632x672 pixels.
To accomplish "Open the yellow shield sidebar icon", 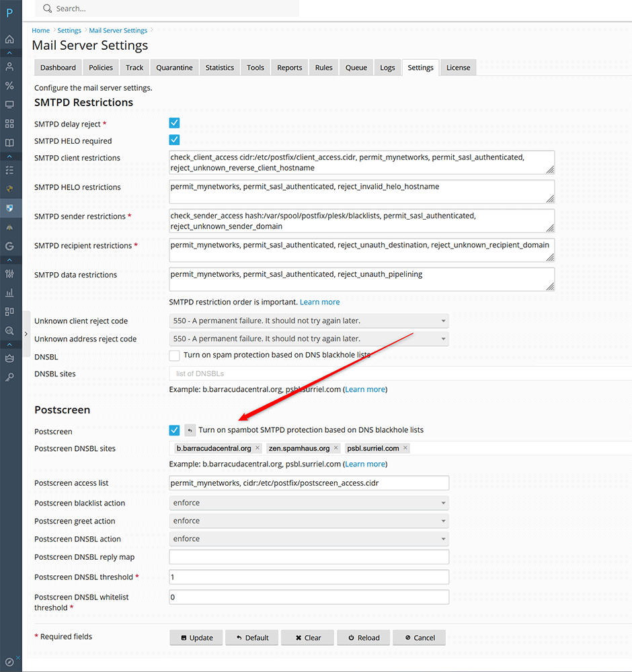I will tap(9, 189).
